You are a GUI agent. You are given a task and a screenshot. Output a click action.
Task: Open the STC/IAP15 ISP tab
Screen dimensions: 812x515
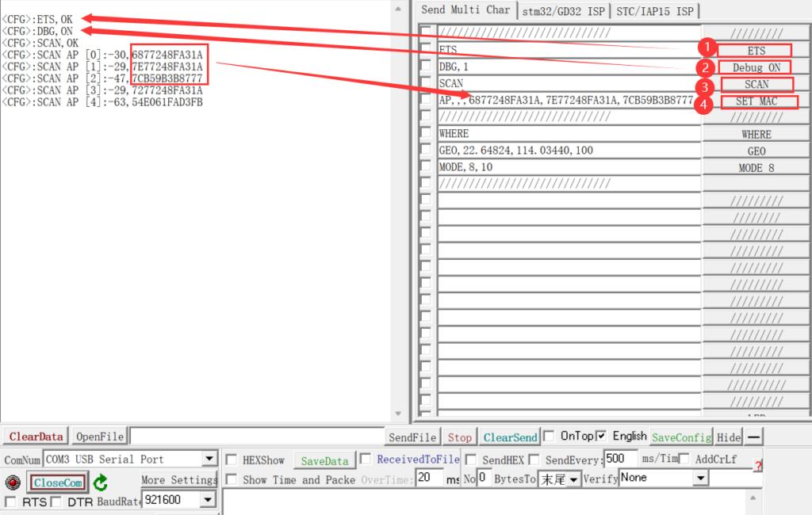(654, 11)
